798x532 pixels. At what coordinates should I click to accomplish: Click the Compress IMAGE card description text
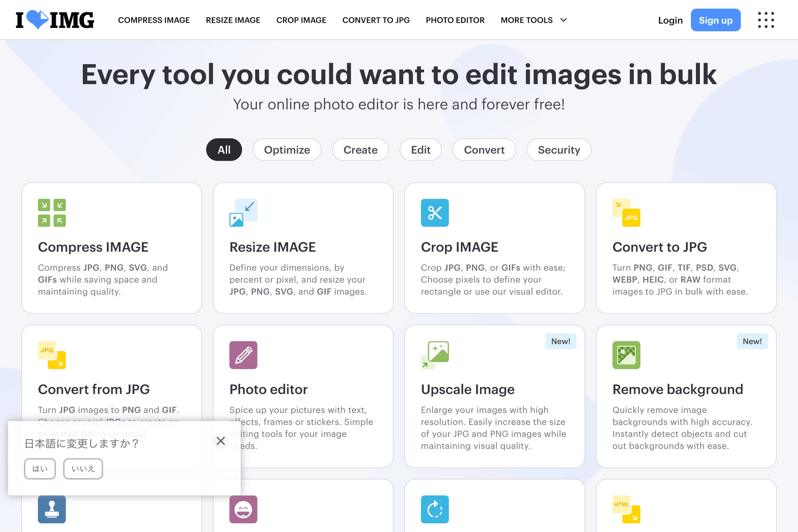103,279
